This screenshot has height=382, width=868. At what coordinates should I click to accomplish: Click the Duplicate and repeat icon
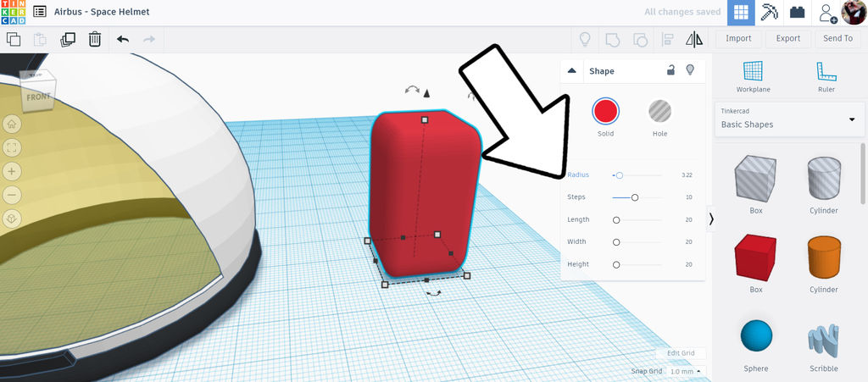(x=68, y=39)
